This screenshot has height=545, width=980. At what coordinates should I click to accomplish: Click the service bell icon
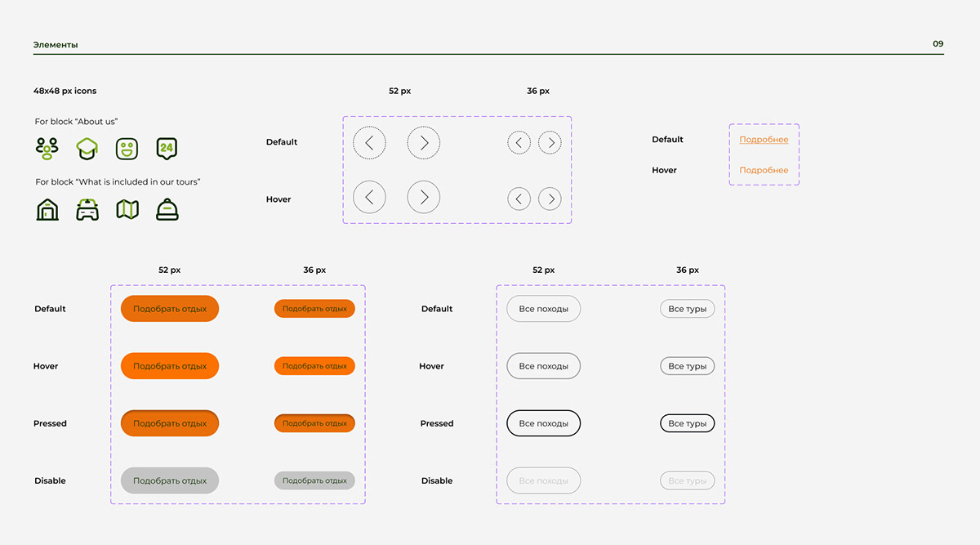point(167,210)
